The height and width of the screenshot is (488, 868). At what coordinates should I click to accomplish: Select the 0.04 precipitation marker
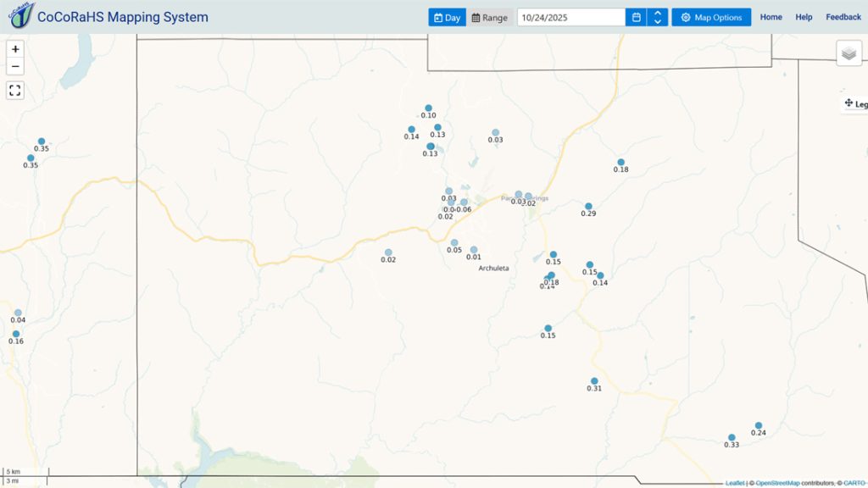[18, 313]
